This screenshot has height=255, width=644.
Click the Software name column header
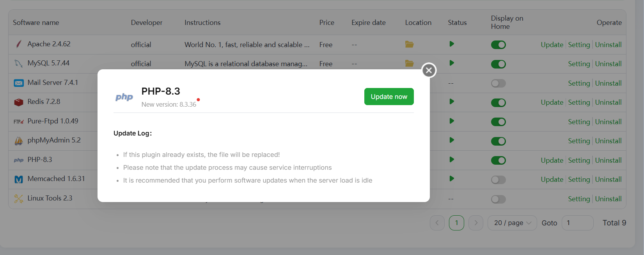36,23
